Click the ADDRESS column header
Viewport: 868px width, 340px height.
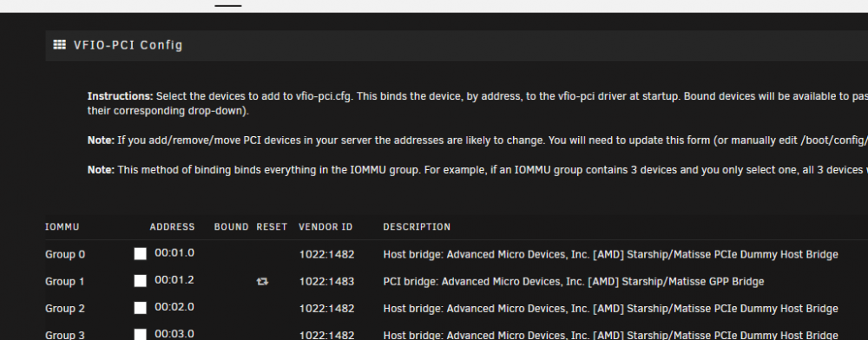(172, 226)
